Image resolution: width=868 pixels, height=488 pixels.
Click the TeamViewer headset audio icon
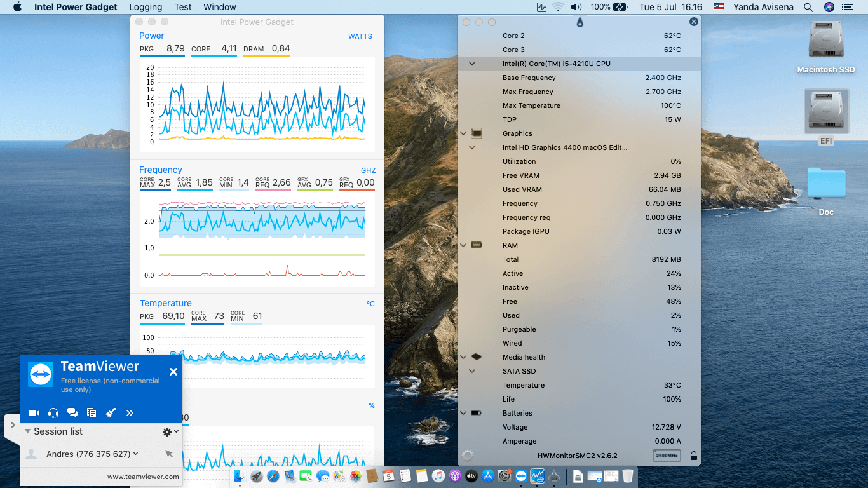coord(53,413)
